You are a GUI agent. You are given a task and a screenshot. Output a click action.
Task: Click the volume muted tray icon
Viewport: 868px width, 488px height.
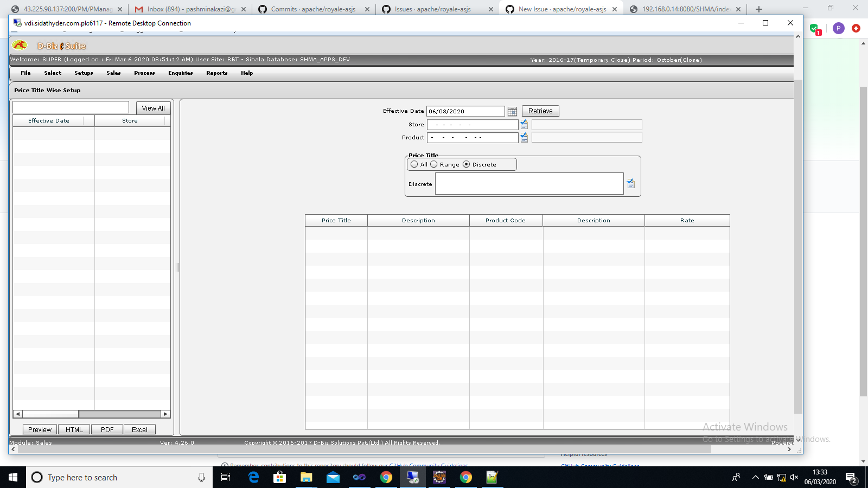click(794, 477)
